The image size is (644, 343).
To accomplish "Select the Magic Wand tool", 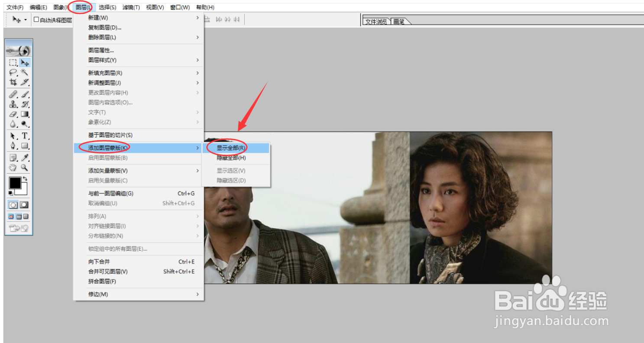I will click(x=25, y=73).
